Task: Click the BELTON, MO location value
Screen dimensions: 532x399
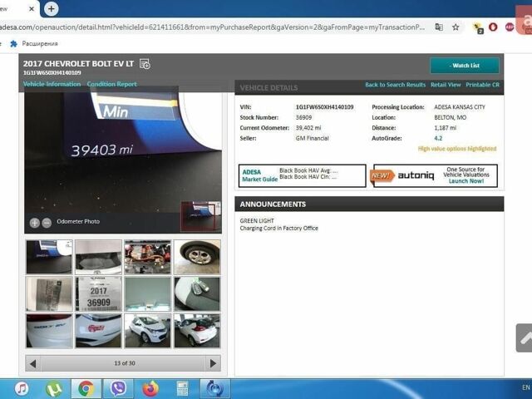Action: (x=451, y=117)
